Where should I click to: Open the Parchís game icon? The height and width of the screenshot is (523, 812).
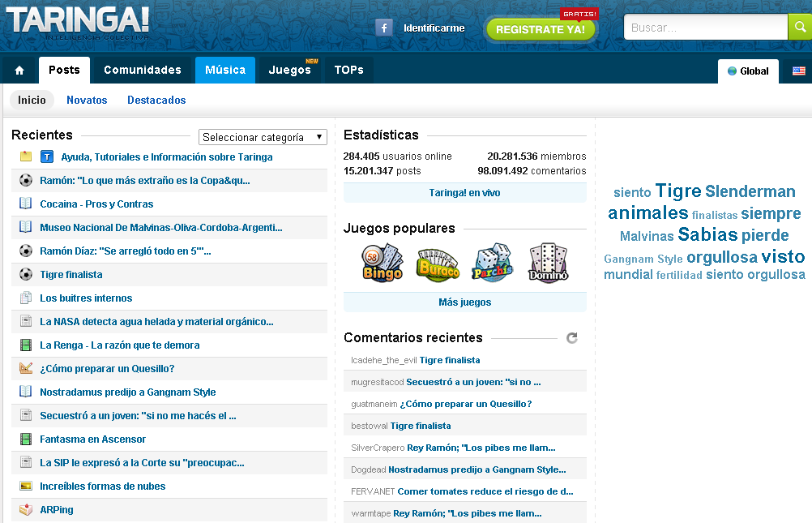(493, 262)
